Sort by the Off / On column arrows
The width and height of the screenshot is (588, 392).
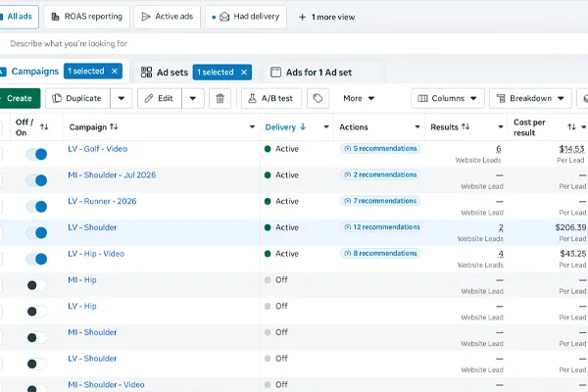click(x=44, y=126)
